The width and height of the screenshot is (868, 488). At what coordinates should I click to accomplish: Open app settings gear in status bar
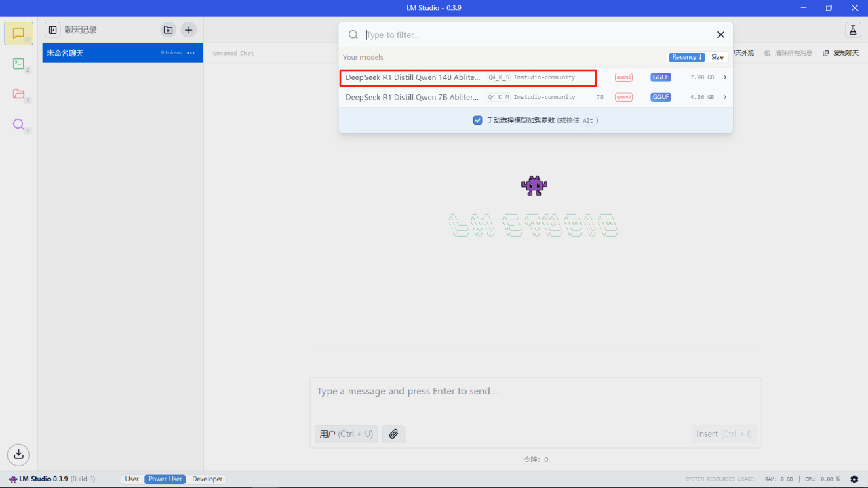(x=854, y=479)
